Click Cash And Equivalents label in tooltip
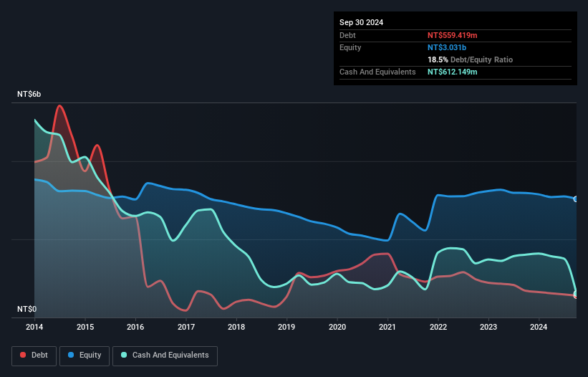The height and width of the screenshot is (377, 588). click(x=377, y=72)
